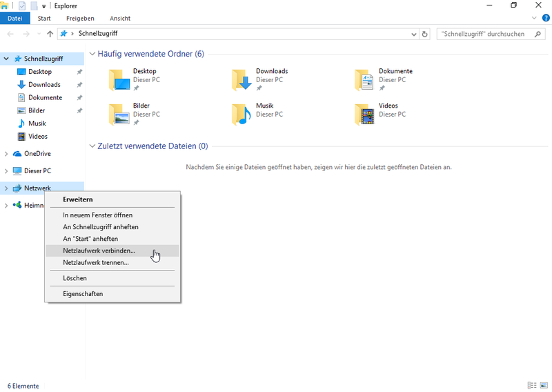552x392 pixels.
Task: Choose Netzlaufwerk verbinden... from context menu
Action: (112, 251)
